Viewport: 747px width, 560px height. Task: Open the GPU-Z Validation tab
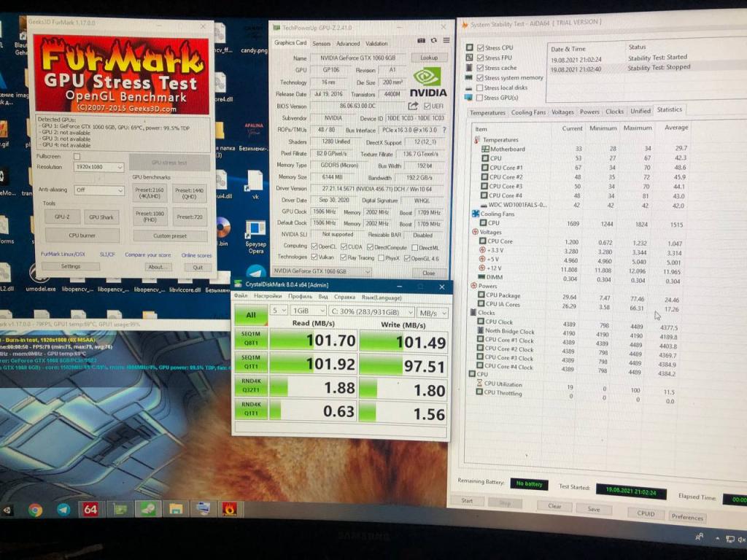[376, 43]
